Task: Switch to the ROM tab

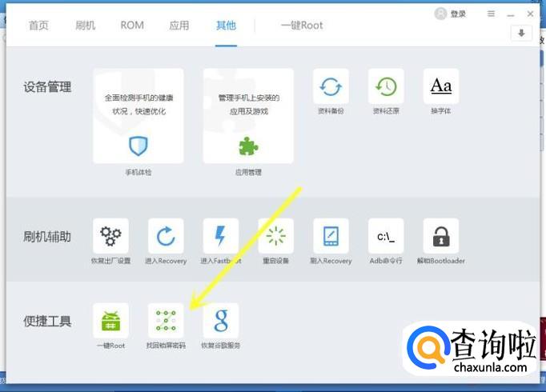Action: (x=132, y=26)
